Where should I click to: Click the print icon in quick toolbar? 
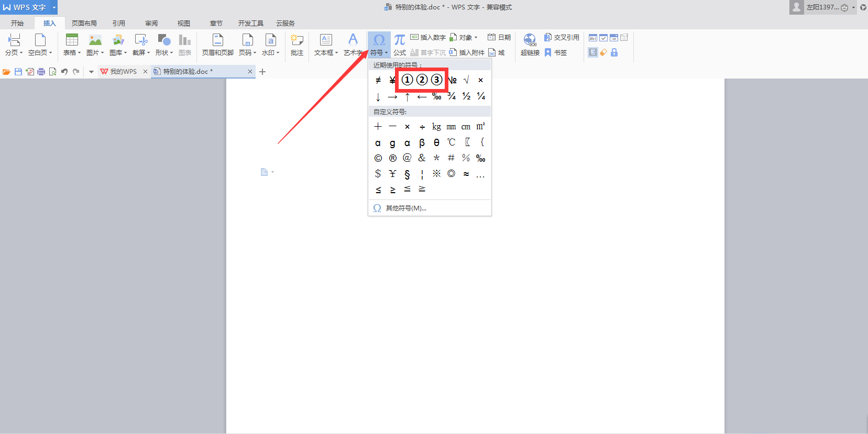click(41, 72)
